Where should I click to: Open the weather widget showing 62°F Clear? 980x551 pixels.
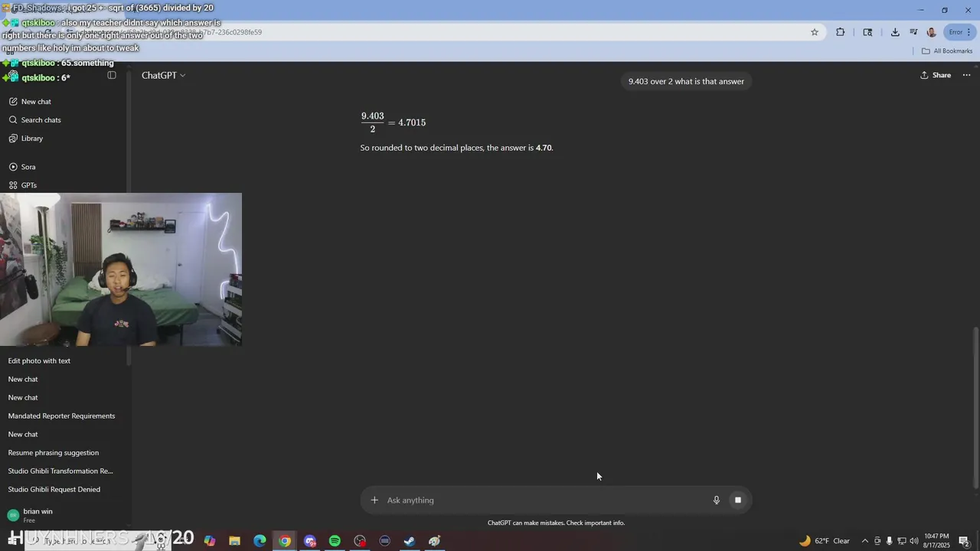tap(825, 541)
